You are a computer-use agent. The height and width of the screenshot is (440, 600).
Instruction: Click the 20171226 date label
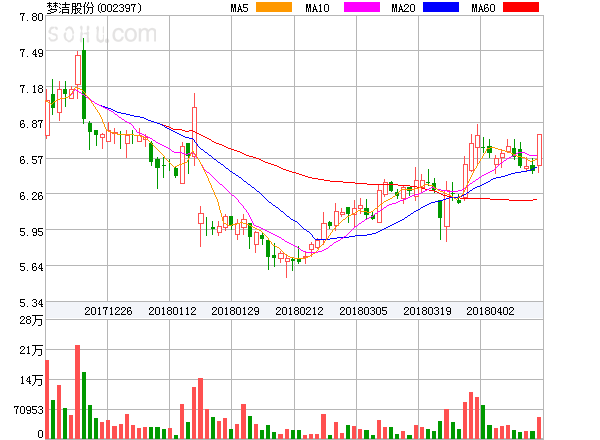108,311
